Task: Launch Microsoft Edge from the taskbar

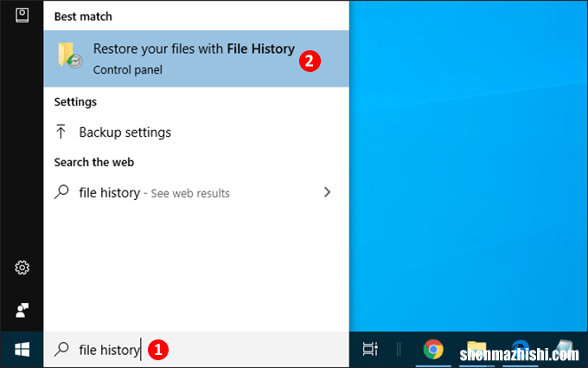Action: pos(521,350)
